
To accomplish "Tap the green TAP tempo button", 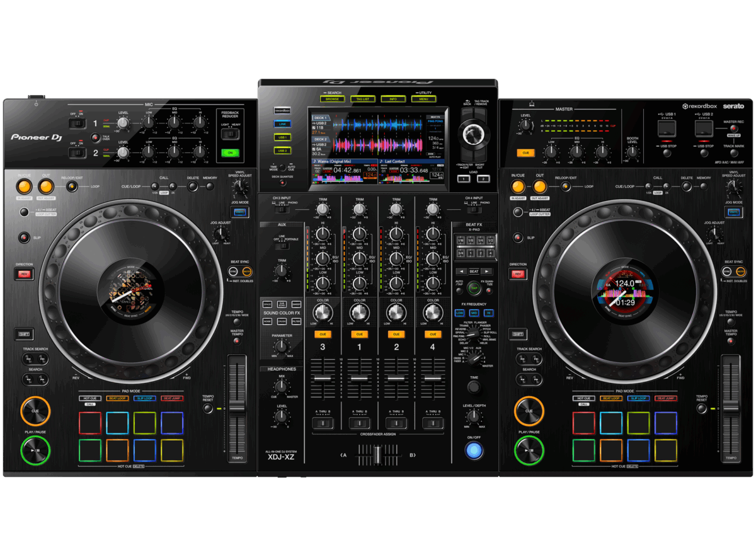I will click(x=474, y=289).
